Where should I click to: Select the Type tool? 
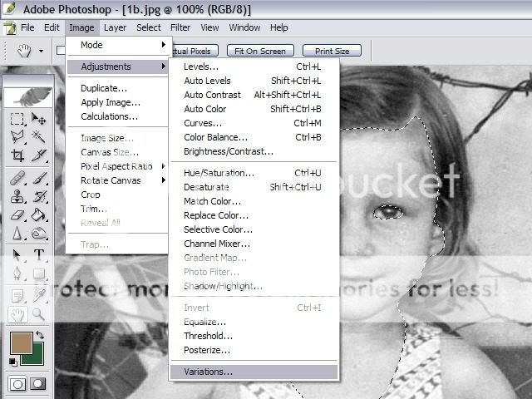tap(38, 254)
